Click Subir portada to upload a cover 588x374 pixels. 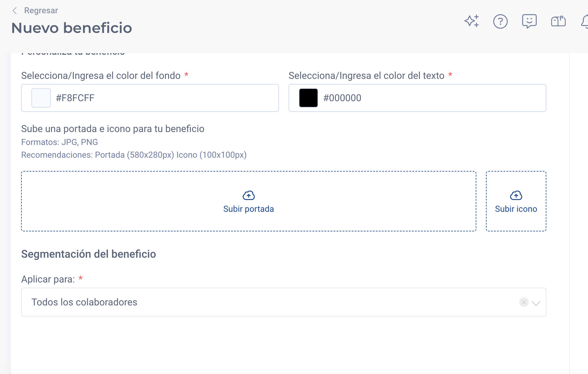point(248,208)
